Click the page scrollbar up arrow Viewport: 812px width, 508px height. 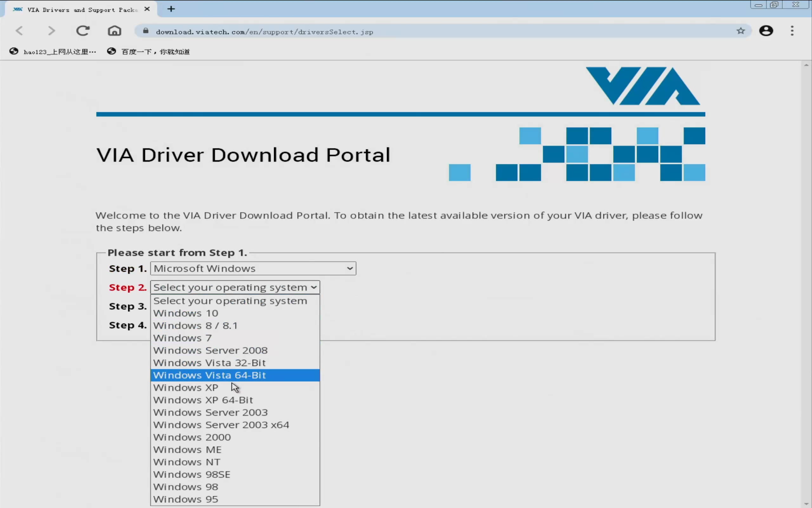pos(806,65)
